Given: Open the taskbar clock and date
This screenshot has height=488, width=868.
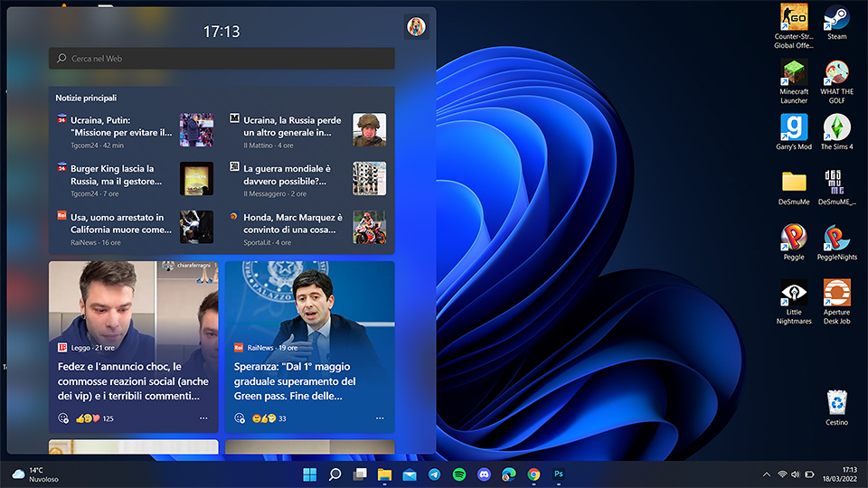Looking at the screenshot, I should [849, 474].
